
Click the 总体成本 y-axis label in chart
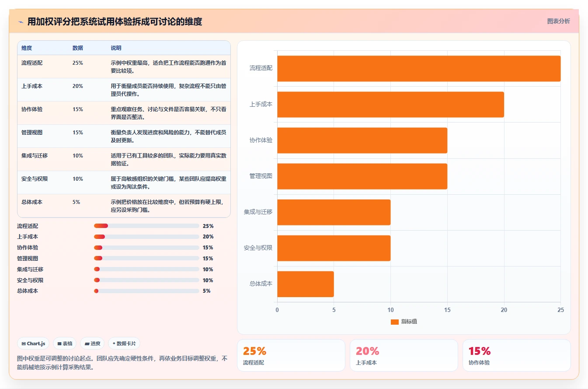tap(261, 284)
